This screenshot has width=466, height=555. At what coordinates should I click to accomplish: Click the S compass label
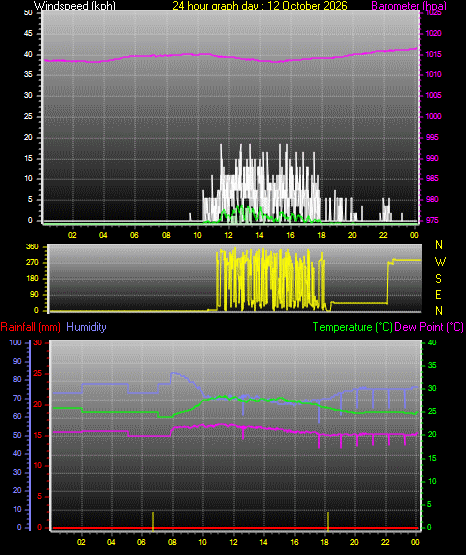click(x=438, y=279)
